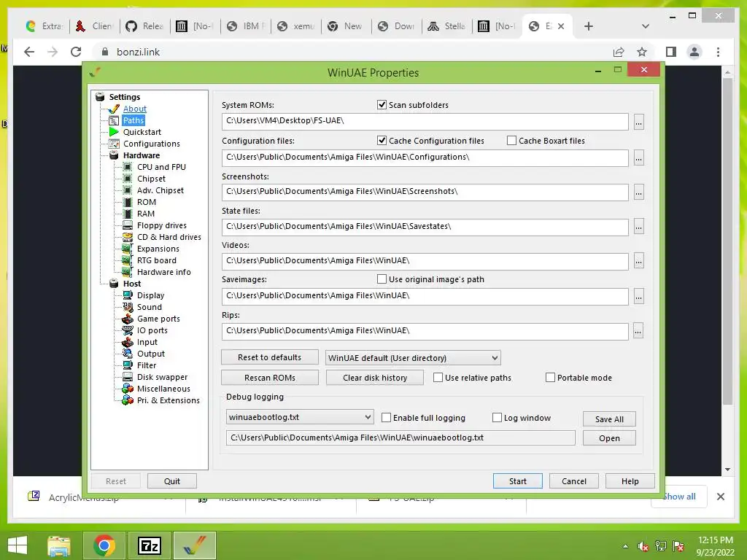Image resolution: width=747 pixels, height=560 pixels.
Task: Click the browser page vertical scrollbar
Action: [x=727, y=241]
